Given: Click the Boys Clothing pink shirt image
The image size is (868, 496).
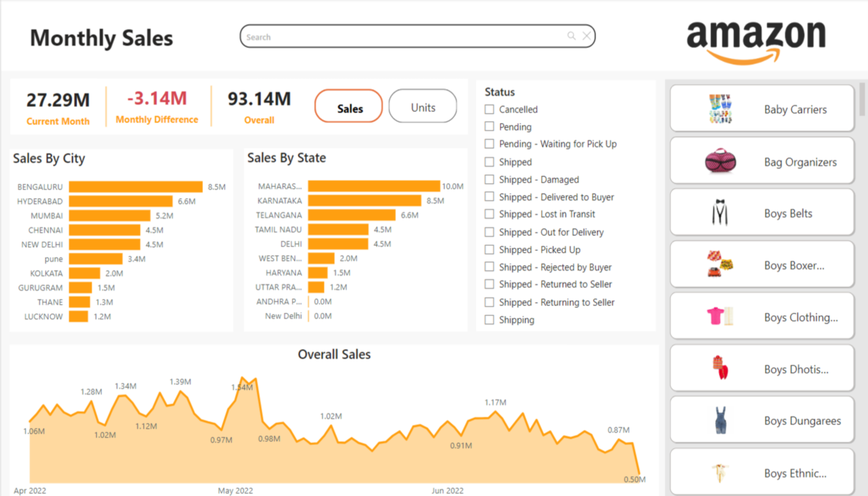Looking at the screenshot, I should pos(720,317).
